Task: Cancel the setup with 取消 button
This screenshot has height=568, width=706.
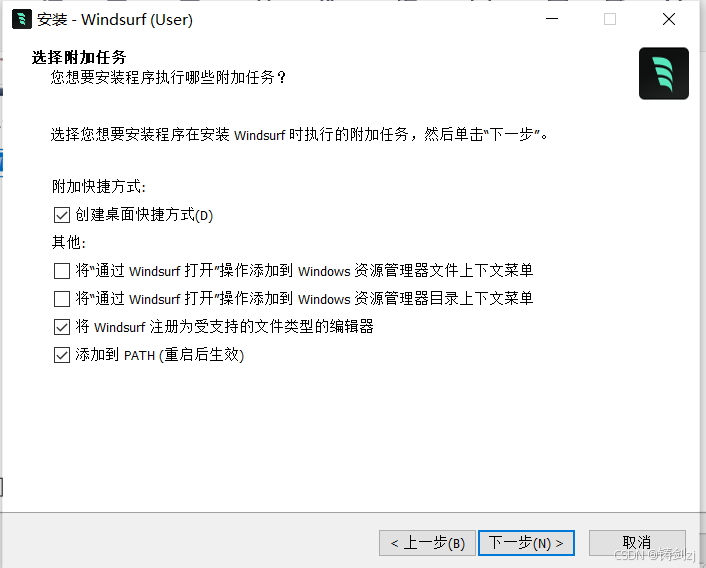Action: [x=637, y=543]
